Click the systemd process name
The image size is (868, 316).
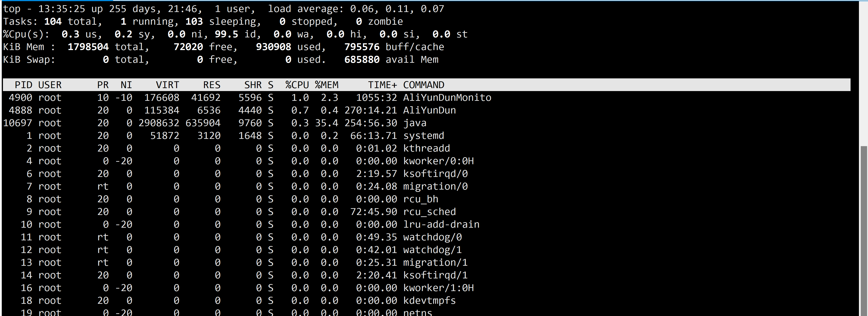424,136
